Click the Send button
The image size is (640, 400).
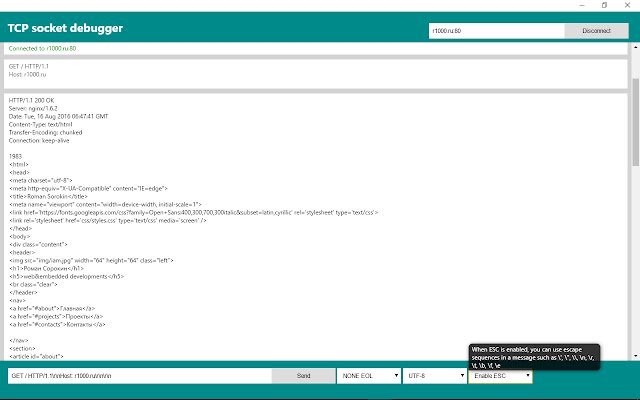tap(303, 376)
